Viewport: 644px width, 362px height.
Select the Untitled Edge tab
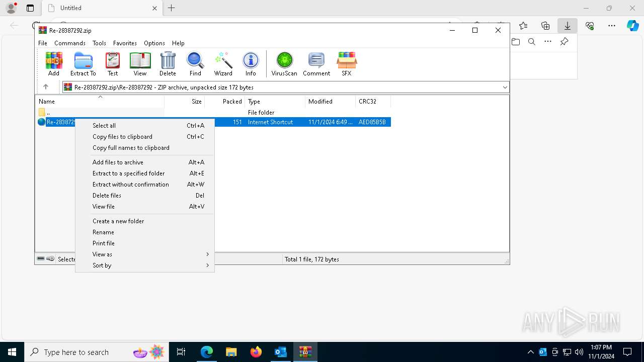coord(101,8)
